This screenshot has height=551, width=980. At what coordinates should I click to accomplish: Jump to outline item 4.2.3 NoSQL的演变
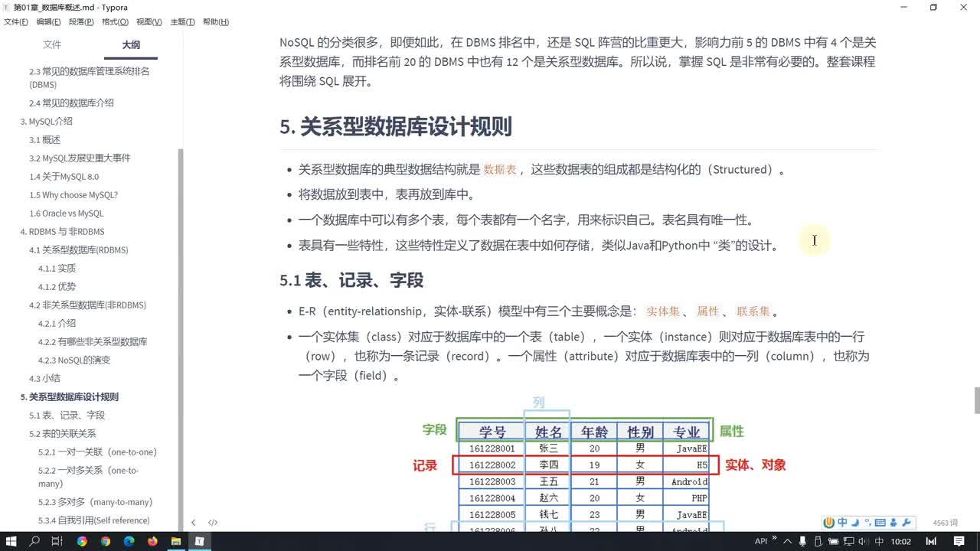74,360
